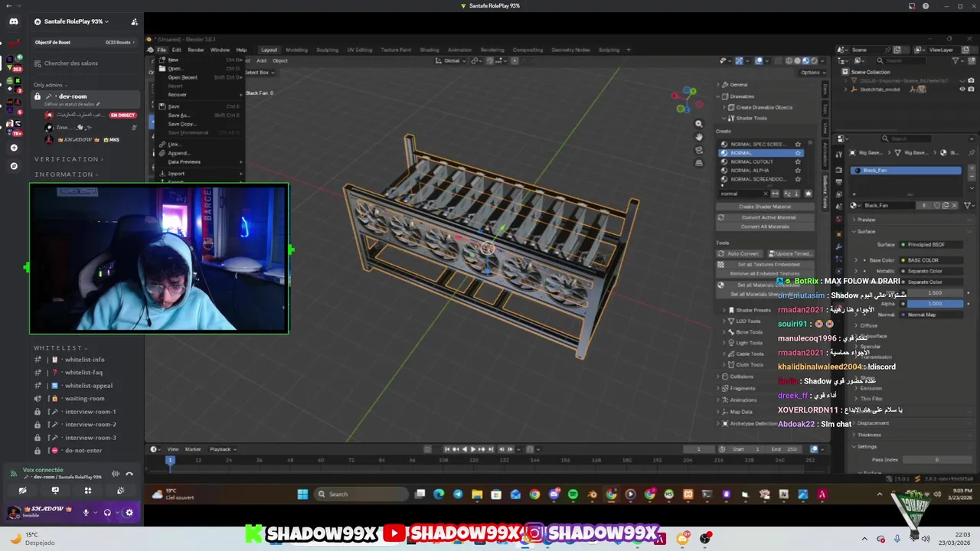Open Discord user settings gear
Screen dimensions: 980x551
tap(129, 513)
